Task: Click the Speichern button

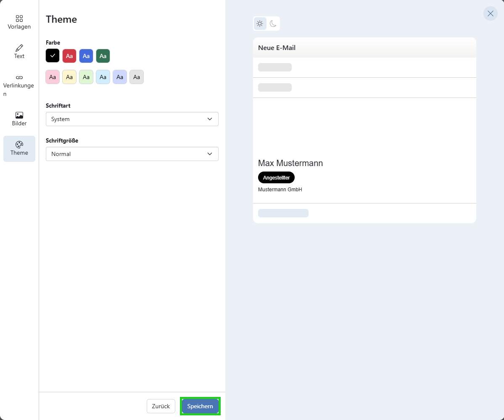Action: [200, 406]
